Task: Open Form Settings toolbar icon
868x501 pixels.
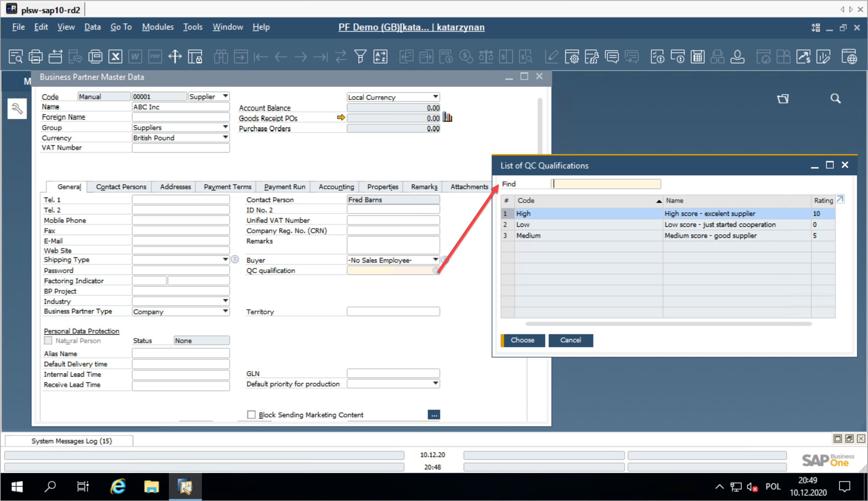Action: pos(572,56)
